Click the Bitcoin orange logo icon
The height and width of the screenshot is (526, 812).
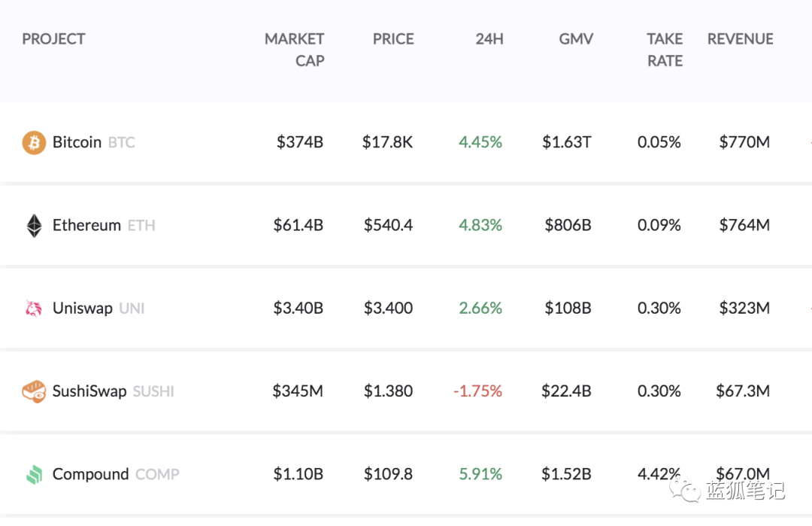(x=34, y=142)
